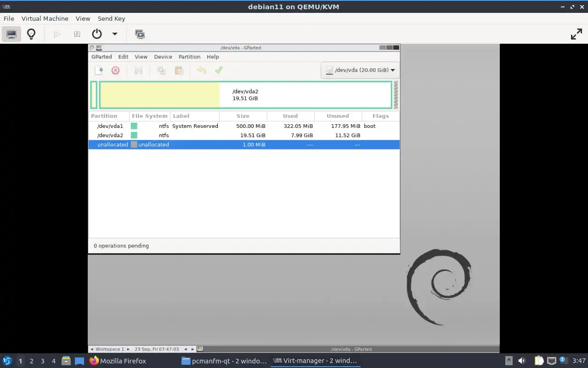Viewport: 588px width, 368px height.
Task: Click the Undo last operation icon
Action: tap(201, 70)
